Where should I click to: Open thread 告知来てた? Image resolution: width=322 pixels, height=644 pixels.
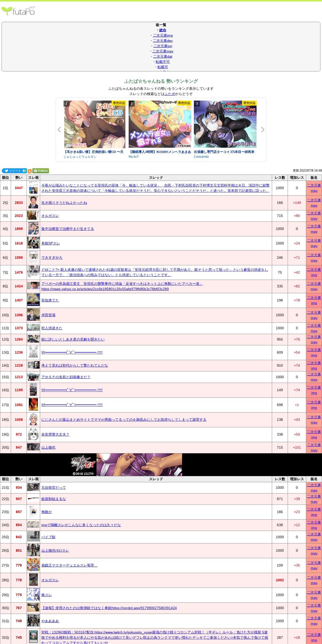[50, 300]
